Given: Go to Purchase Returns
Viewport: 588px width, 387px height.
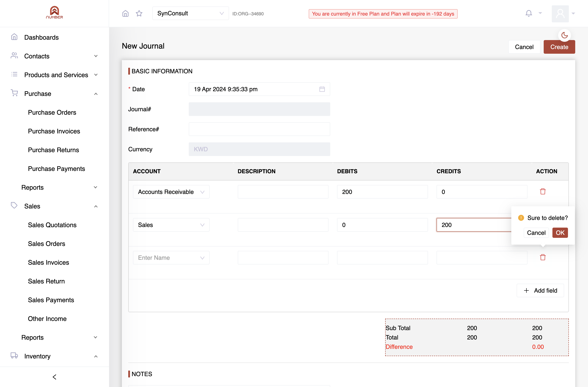Looking at the screenshot, I should pos(53,150).
